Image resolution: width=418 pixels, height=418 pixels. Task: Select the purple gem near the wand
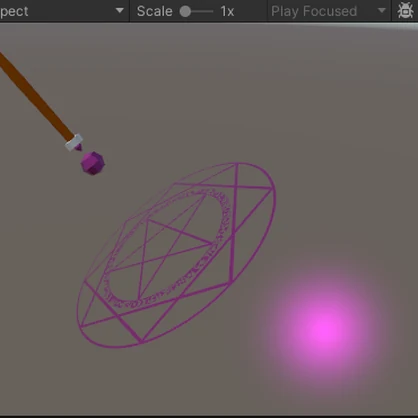coord(93,163)
